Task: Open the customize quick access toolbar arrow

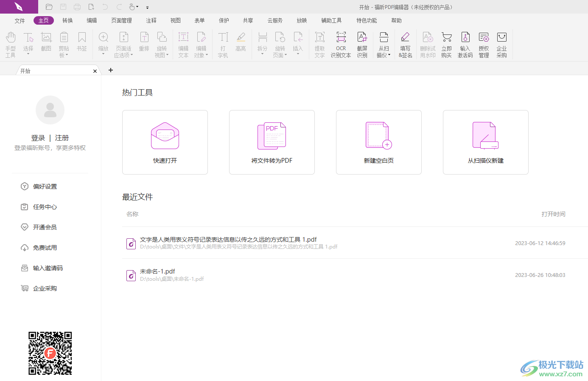Action: [147, 7]
